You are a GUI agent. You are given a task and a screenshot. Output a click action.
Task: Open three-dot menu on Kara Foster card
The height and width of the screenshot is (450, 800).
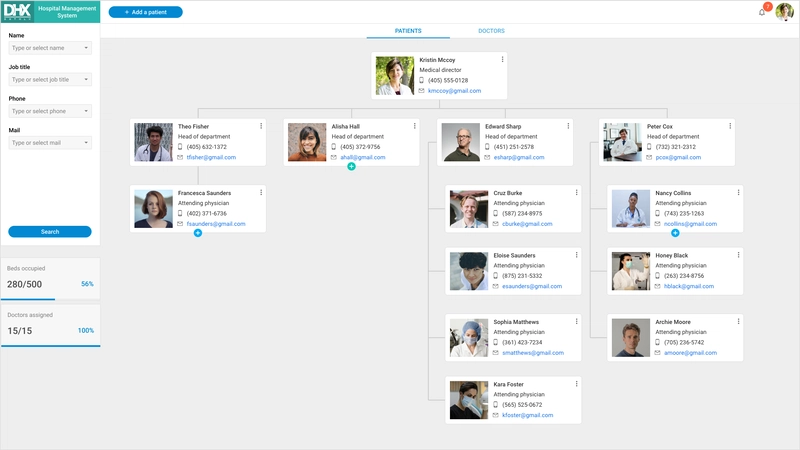(576, 383)
